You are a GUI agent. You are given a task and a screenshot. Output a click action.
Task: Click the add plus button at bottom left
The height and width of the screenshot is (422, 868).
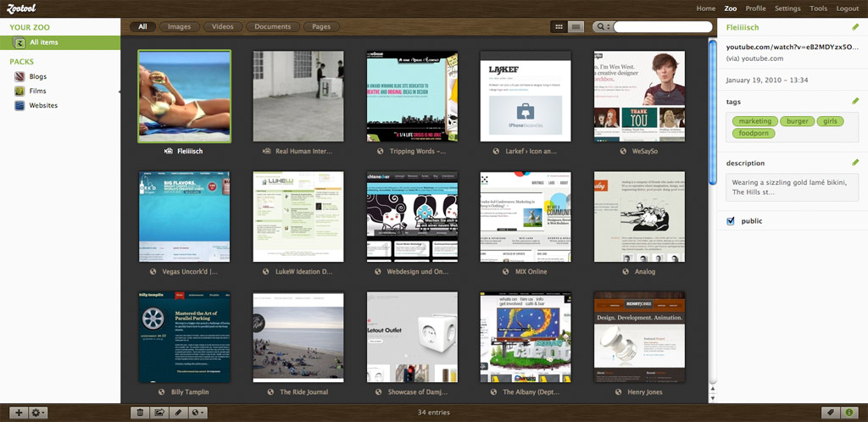[19, 413]
